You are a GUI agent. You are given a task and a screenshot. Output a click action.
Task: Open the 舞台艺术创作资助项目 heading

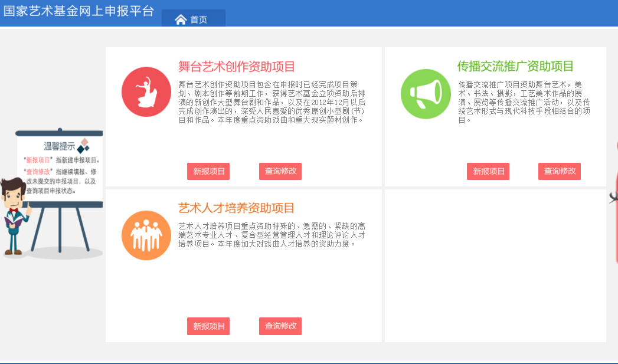[x=236, y=66]
